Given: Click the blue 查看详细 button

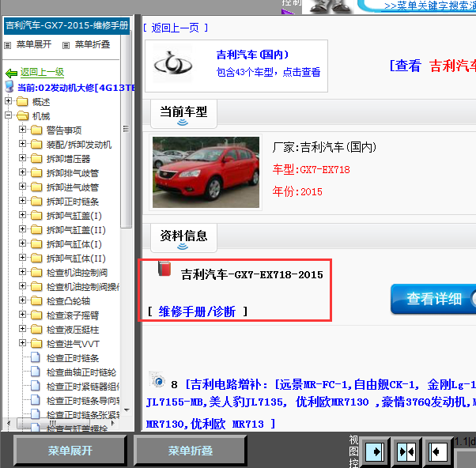Looking at the screenshot, I should click(x=433, y=299).
